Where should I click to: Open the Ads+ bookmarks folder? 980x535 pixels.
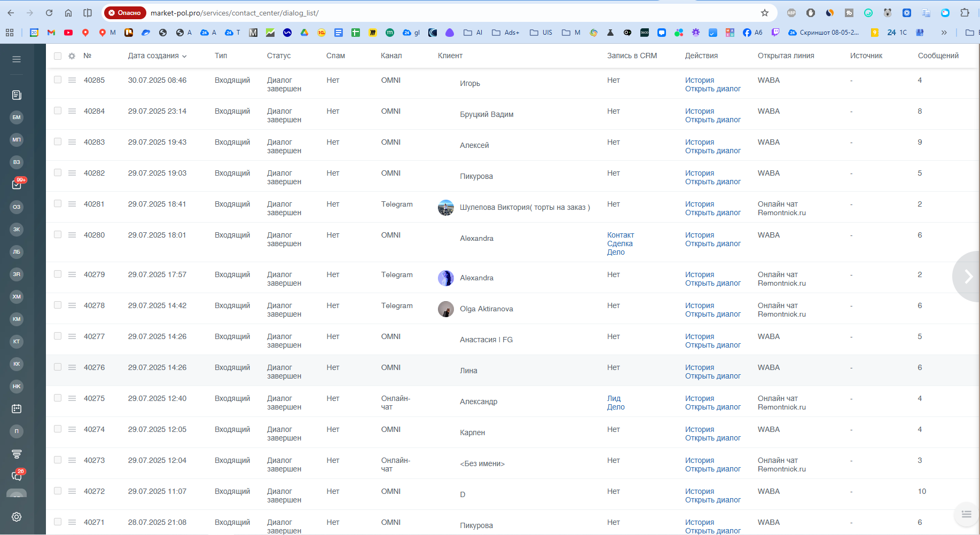[x=505, y=33]
